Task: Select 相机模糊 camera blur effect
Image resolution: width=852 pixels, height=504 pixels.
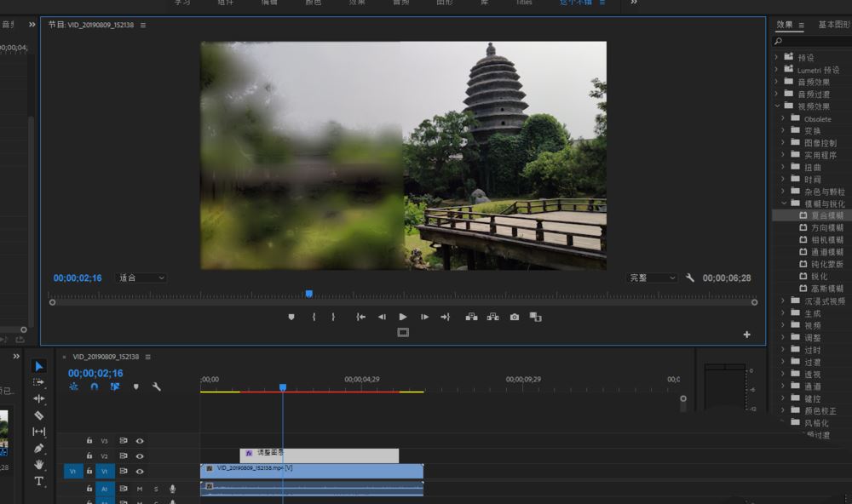Action: tap(826, 240)
